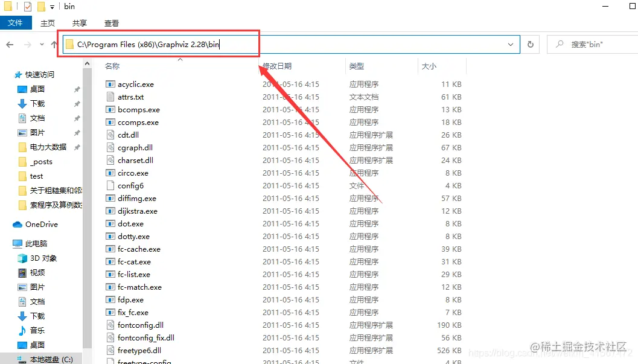The width and height of the screenshot is (638, 364).
Task: Open 本地磁盘 (C:) drive
Action: 51,360
